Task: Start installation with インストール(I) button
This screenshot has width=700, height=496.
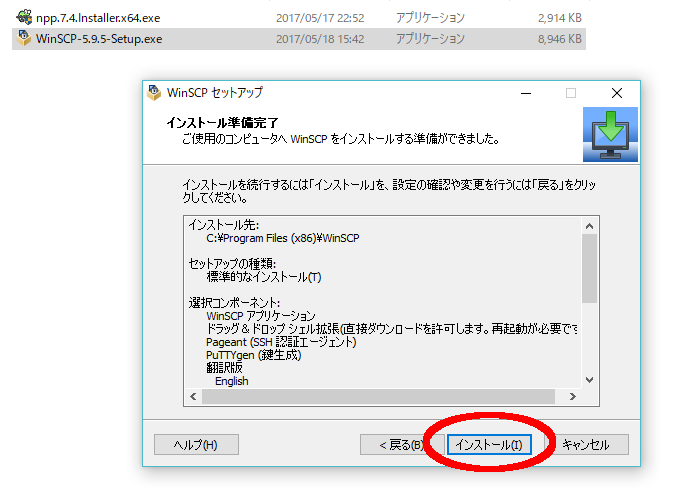Action: (x=486, y=444)
